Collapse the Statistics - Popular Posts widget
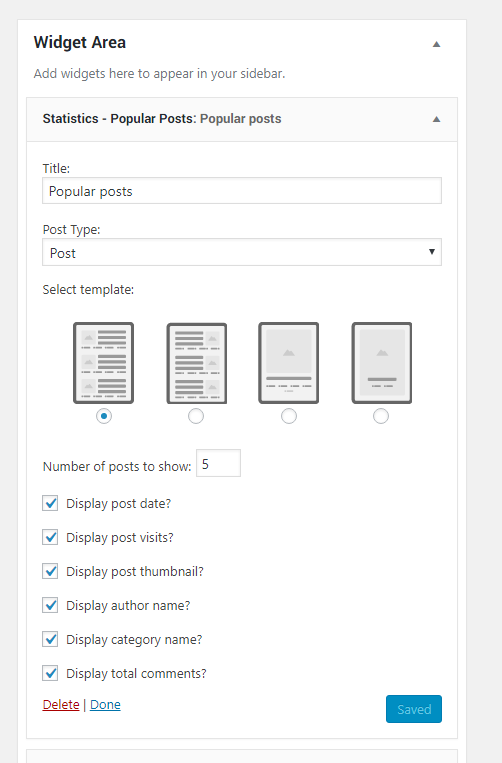The height and width of the screenshot is (763, 502). tap(436, 119)
